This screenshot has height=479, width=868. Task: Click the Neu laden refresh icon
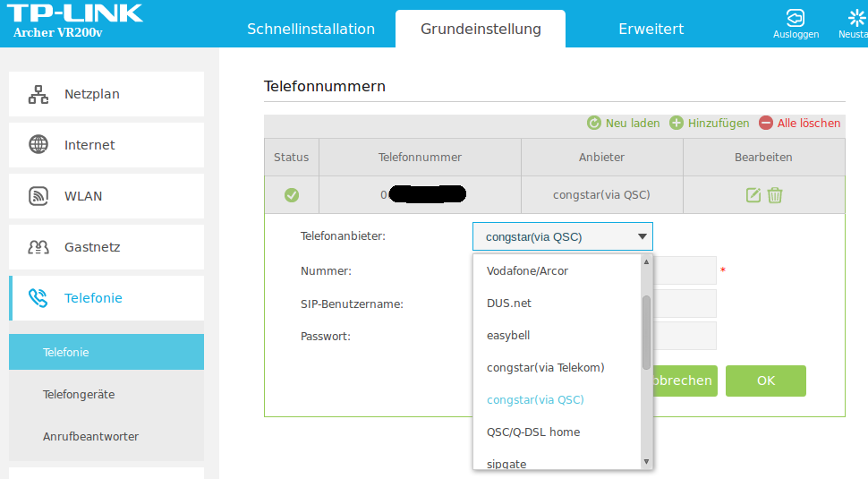[x=593, y=123]
